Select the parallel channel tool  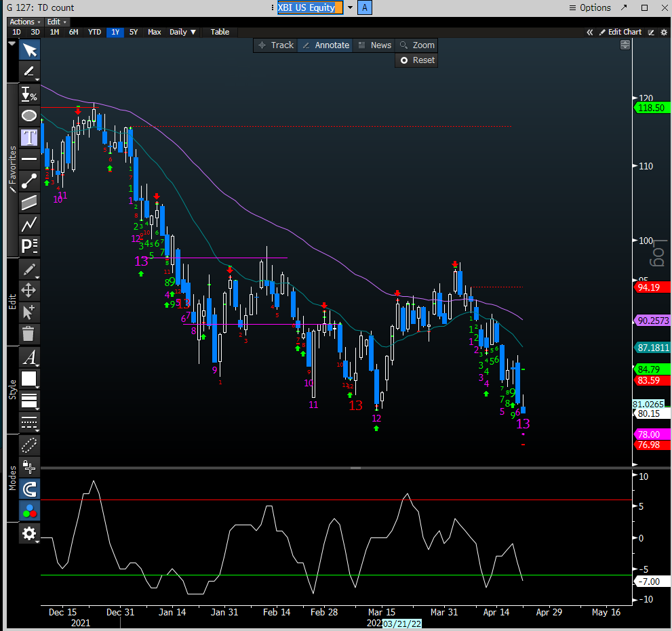[30, 202]
